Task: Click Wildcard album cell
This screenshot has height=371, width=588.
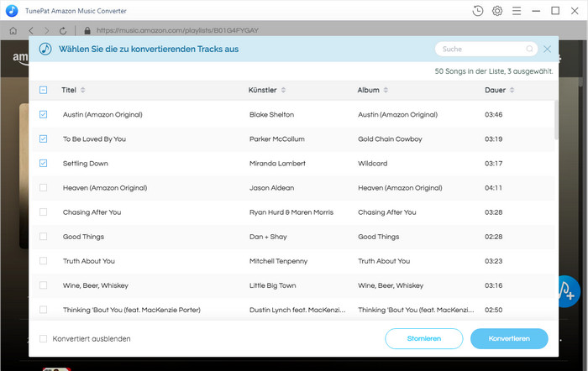Action: coord(373,164)
